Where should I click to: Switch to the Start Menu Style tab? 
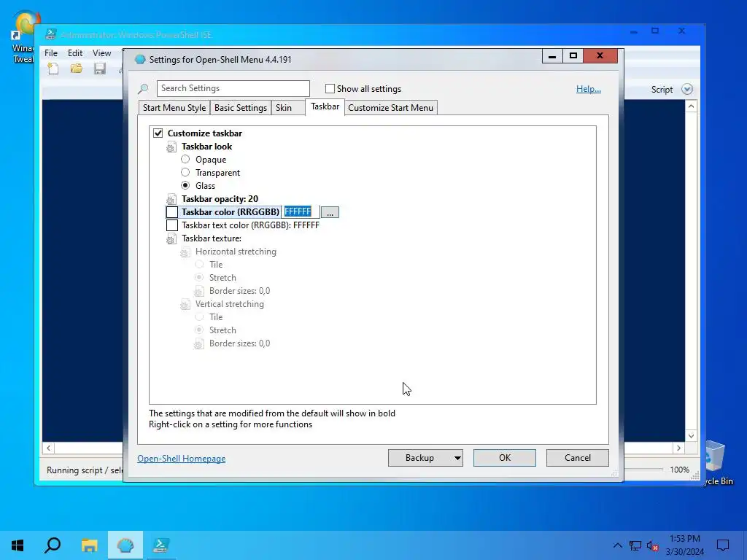174,108
